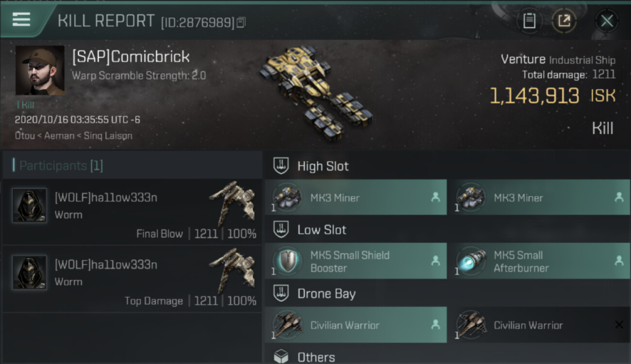
Task: Close the kill report window
Action: (x=607, y=21)
